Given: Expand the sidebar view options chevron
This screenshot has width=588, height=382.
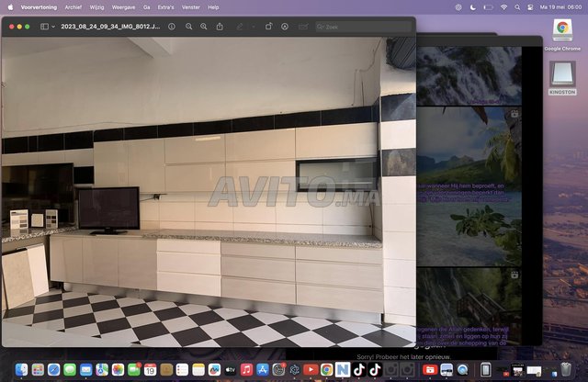Looking at the screenshot, I should pyautogui.click(x=53, y=27).
